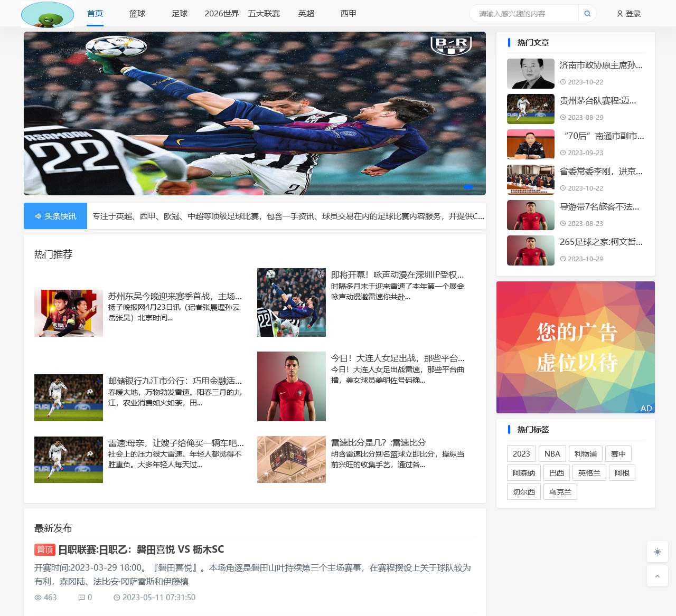Click the 置顶 pinned badge
This screenshot has height=616, width=676.
point(45,549)
